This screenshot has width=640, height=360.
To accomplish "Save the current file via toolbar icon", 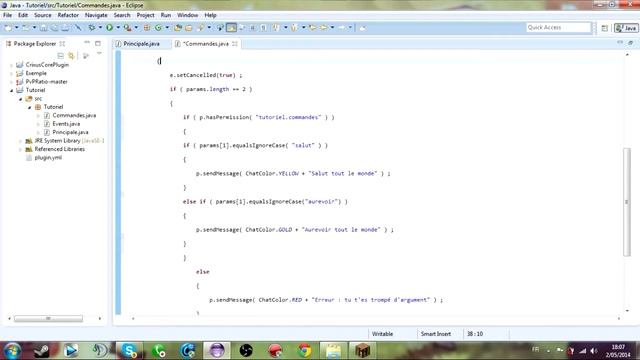I will (x=43, y=28).
